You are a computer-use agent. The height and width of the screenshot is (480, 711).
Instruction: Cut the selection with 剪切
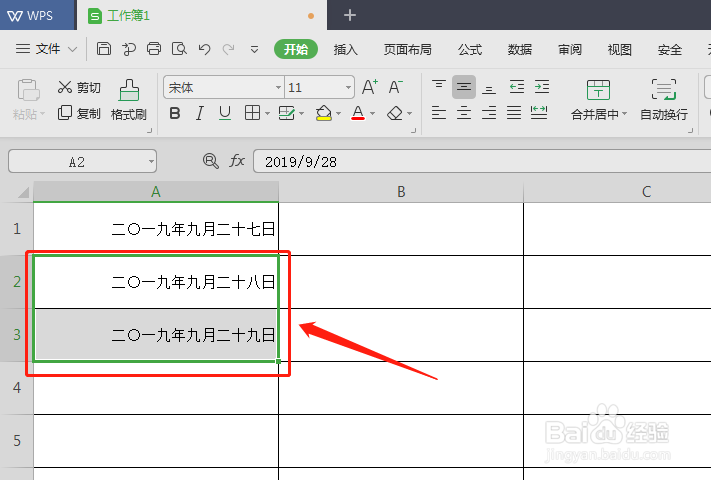[79, 87]
